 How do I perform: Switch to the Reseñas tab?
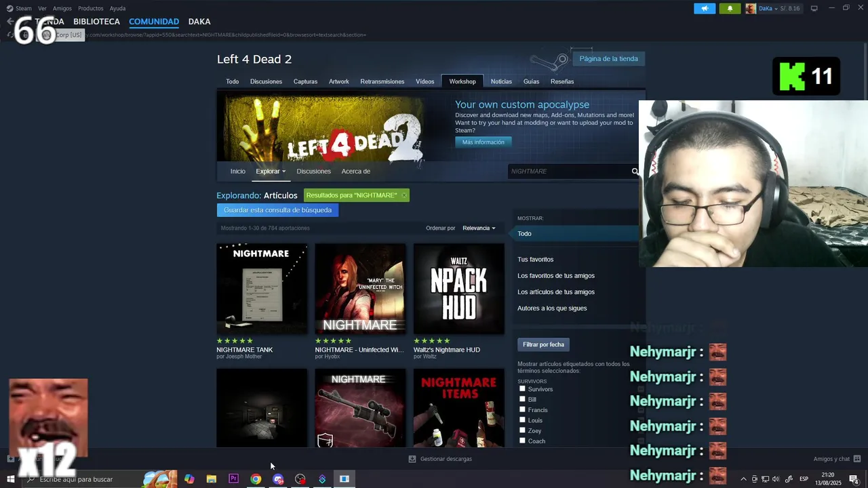562,81
